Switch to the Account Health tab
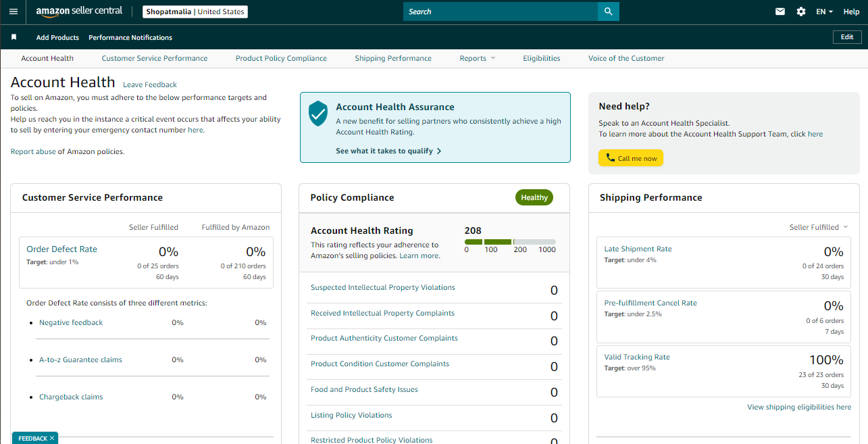 coord(47,58)
